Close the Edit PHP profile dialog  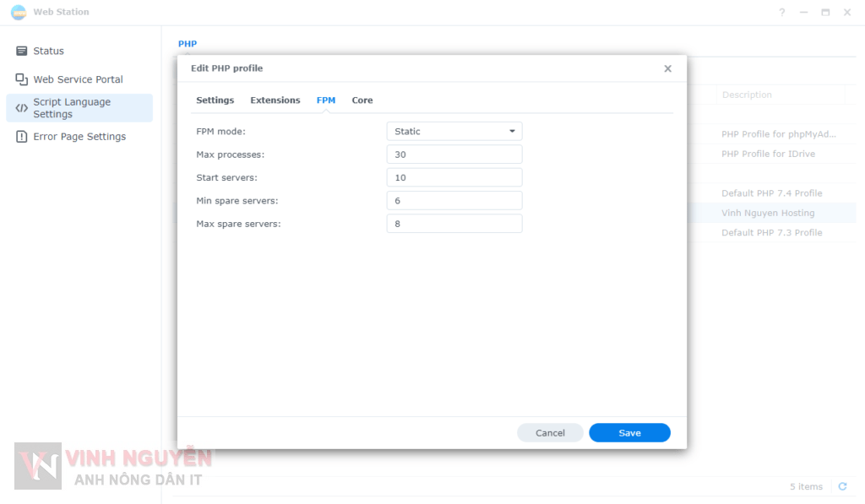[x=667, y=69]
